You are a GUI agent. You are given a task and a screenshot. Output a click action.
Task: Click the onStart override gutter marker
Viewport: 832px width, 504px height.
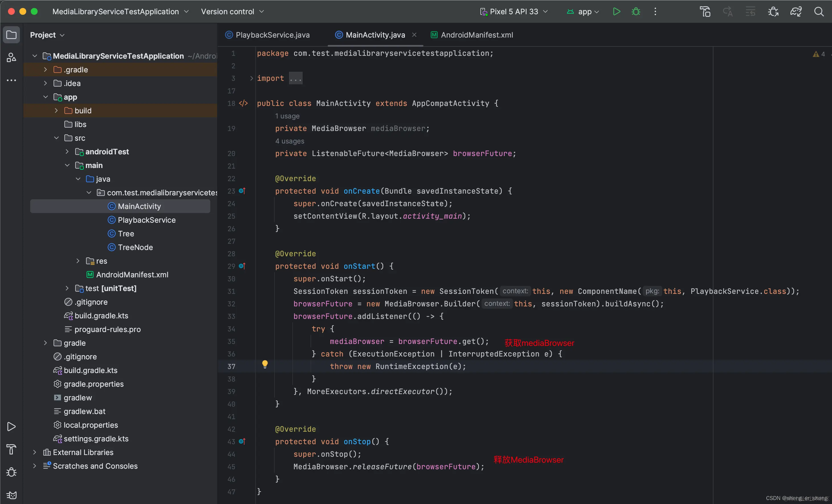pyautogui.click(x=242, y=266)
